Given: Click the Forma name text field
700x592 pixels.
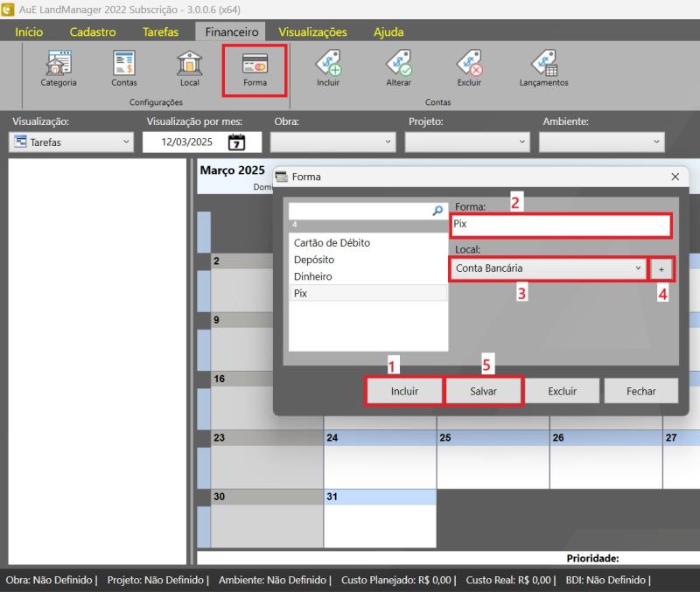Looking at the screenshot, I should 561,225.
